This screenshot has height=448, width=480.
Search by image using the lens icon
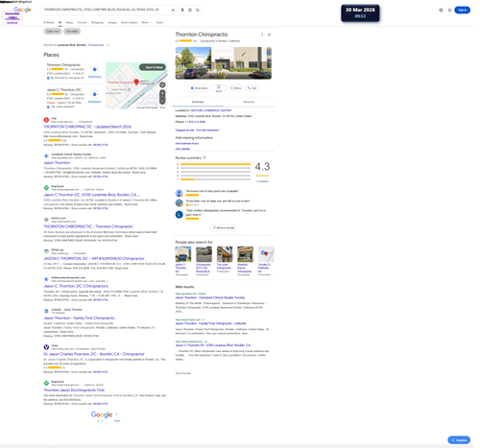(190, 10)
